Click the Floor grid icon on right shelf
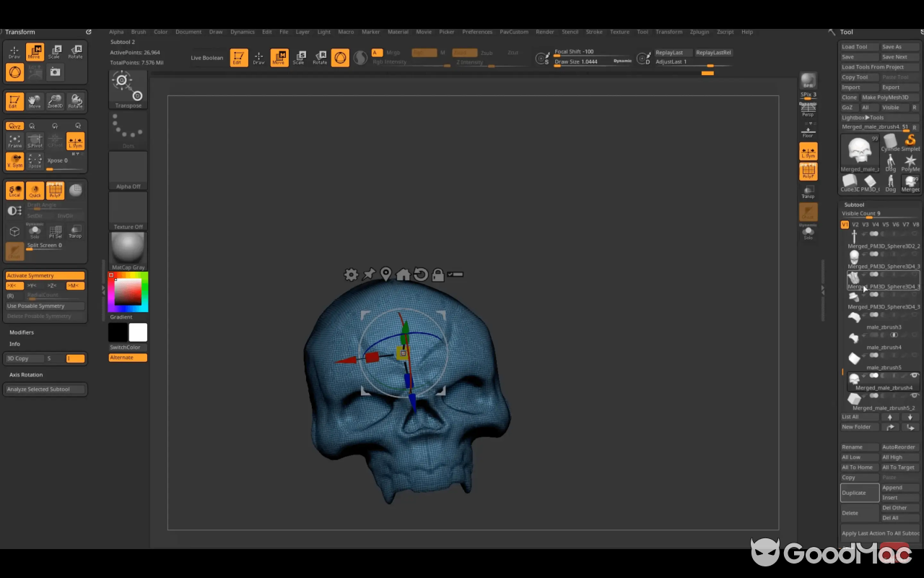The height and width of the screenshot is (578, 924). pyautogui.click(x=808, y=131)
